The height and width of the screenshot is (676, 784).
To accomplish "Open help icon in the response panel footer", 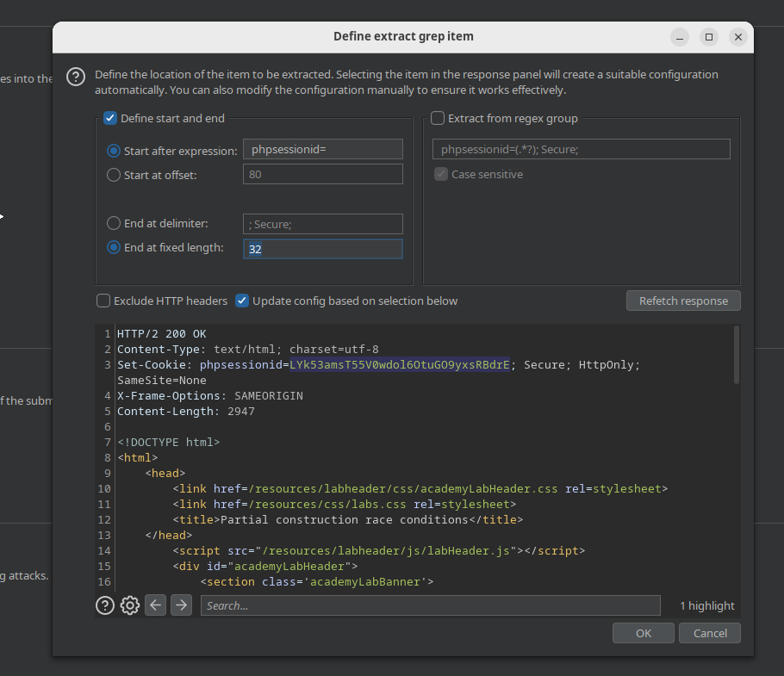I will pyautogui.click(x=105, y=605).
